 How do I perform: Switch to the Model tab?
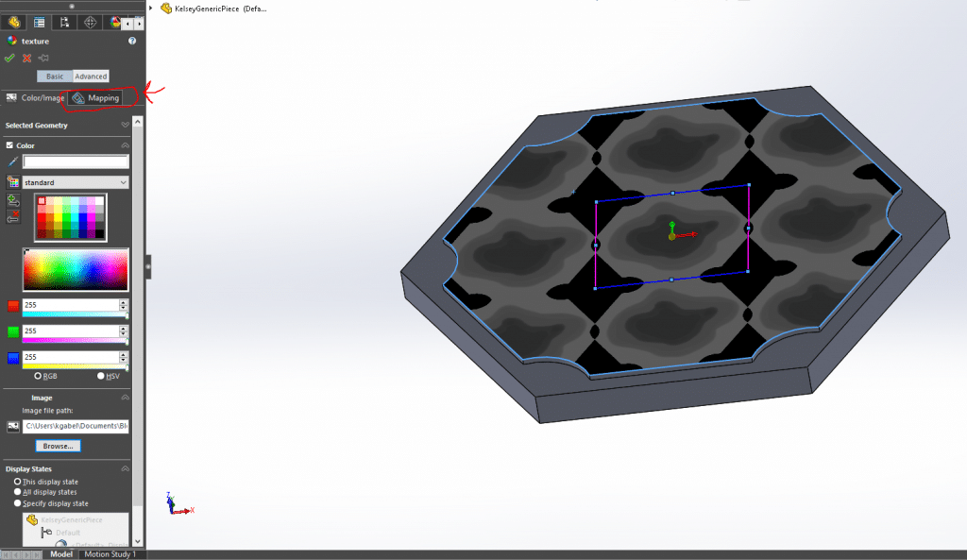pos(61,553)
